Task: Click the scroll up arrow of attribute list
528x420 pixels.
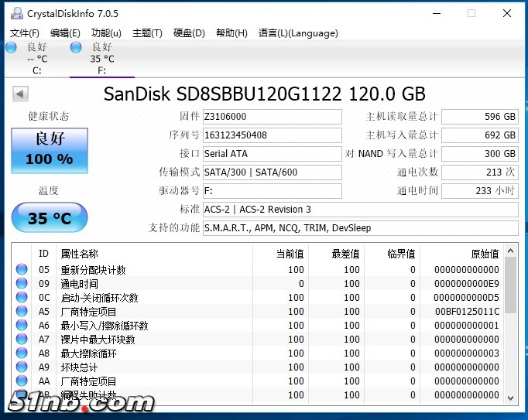Action: tap(510, 251)
